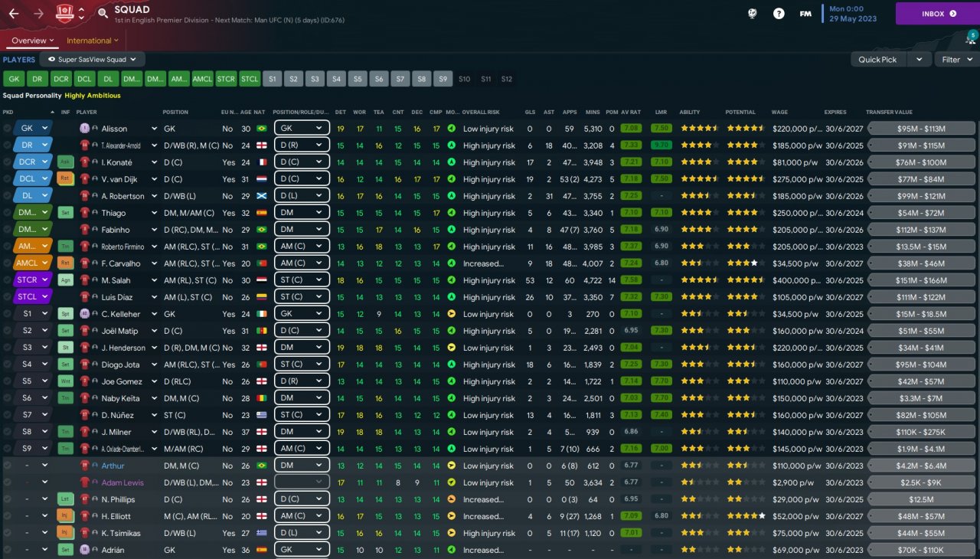The height and width of the screenshot is (559, 980).
Task: Open the Filter dropdown
Action: 955,59
